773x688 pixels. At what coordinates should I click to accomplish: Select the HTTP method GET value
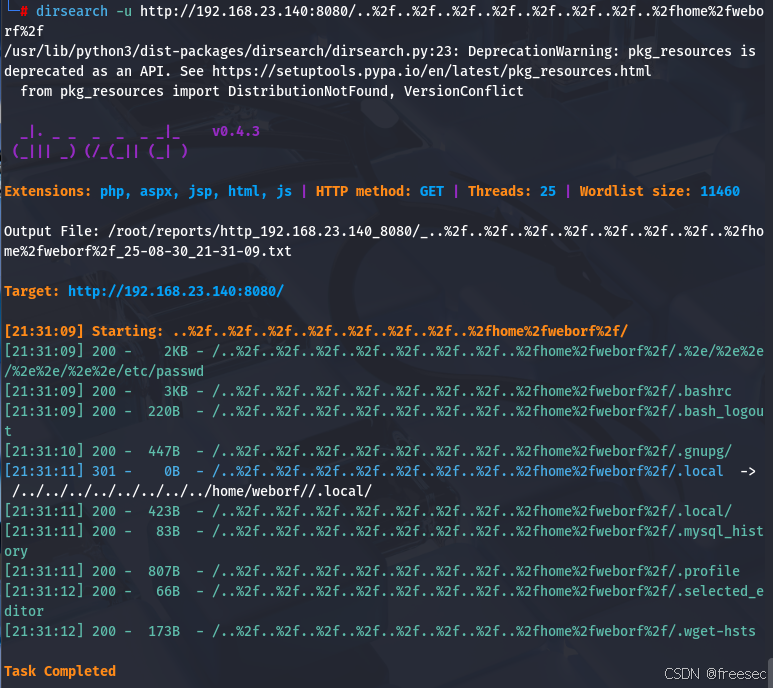click(x=431, y=191)
